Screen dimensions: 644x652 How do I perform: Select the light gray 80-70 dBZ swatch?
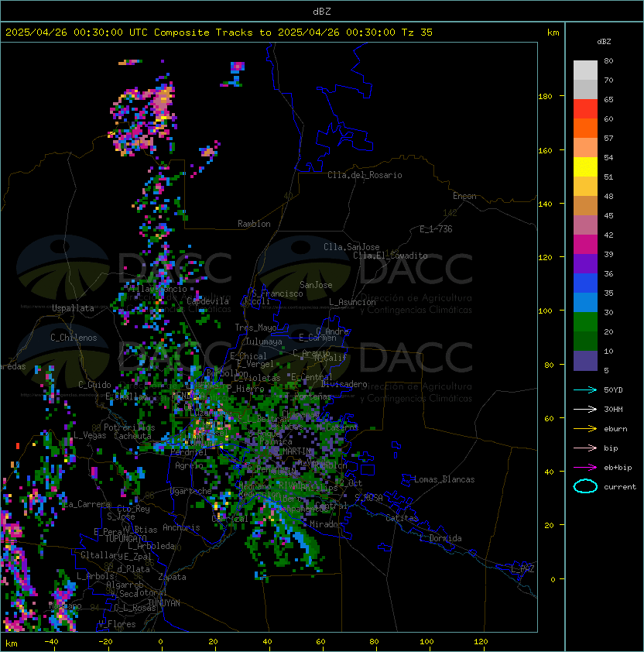click(x=585, y=70)
